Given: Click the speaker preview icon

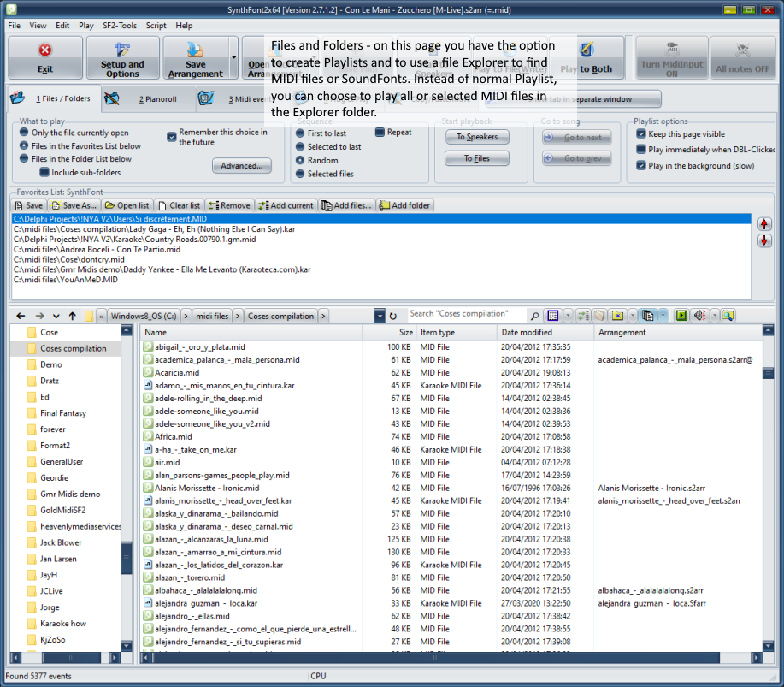Looking at the screenshot, I should [x=700, y=315].
